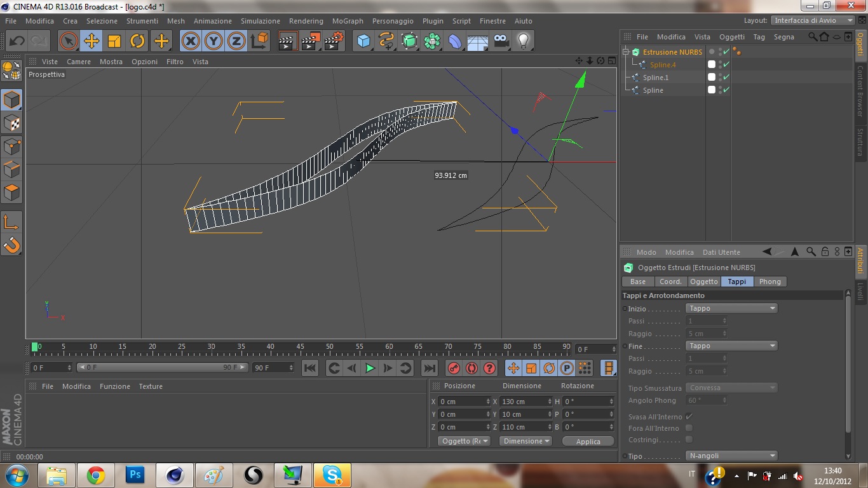Toggle the Svasa All'Interno checkbox

click(689, 417)
